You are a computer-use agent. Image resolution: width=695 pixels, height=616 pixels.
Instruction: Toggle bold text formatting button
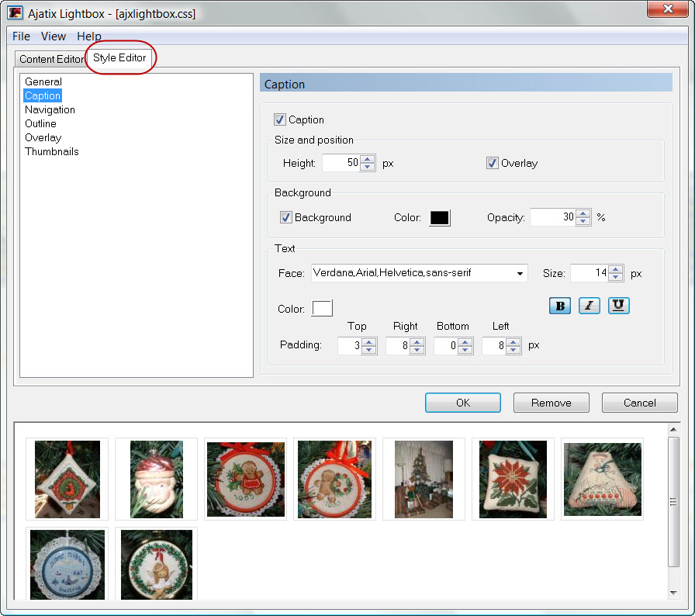pos(560,306)
